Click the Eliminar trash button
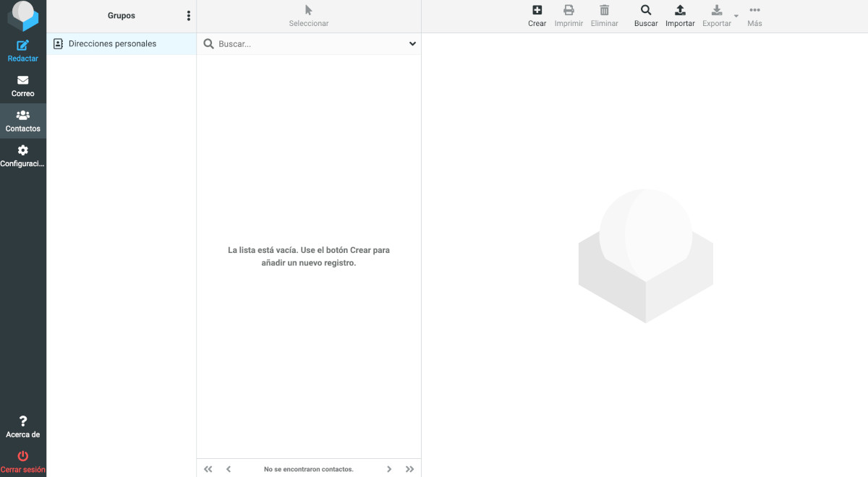 [605, 16]
